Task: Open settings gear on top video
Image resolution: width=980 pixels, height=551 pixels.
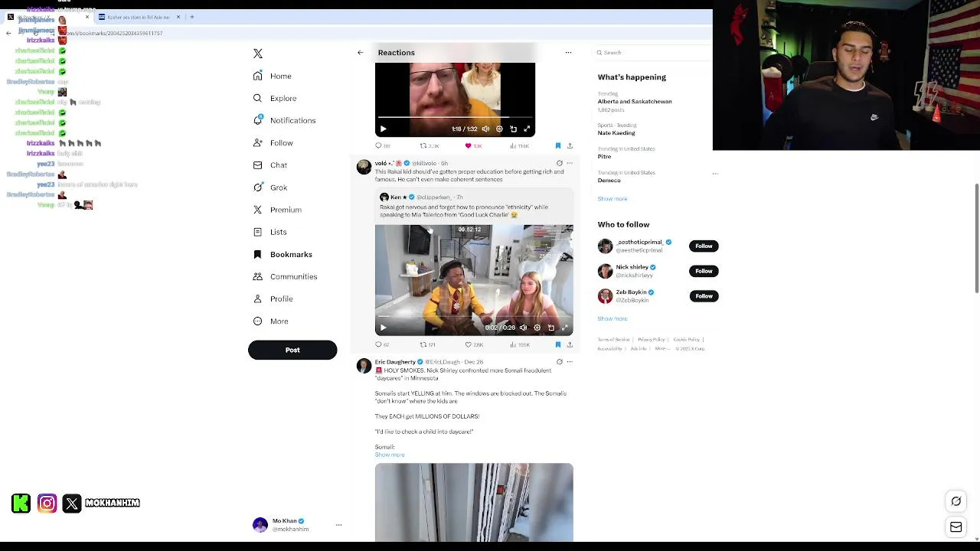Action: click(499, 129)
